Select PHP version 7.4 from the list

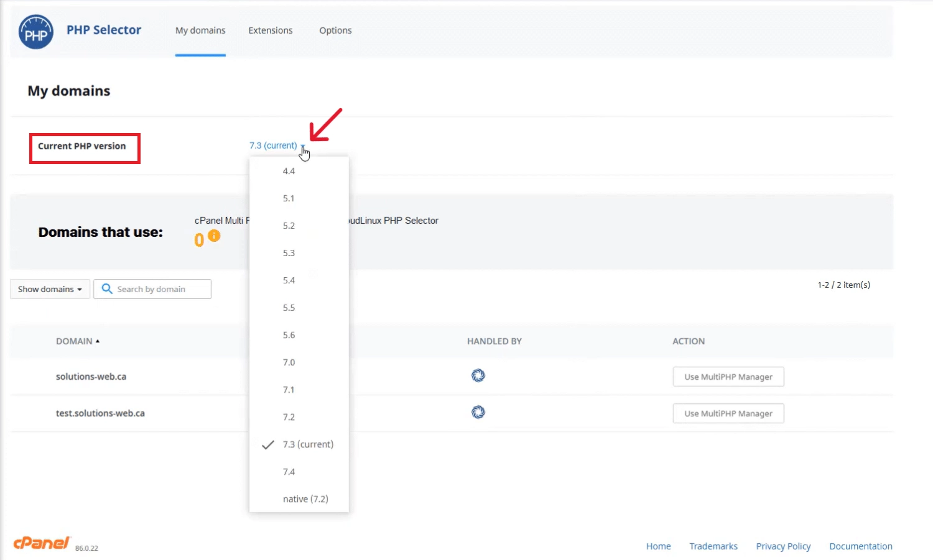pyautogui.click(x=289, y=471)
